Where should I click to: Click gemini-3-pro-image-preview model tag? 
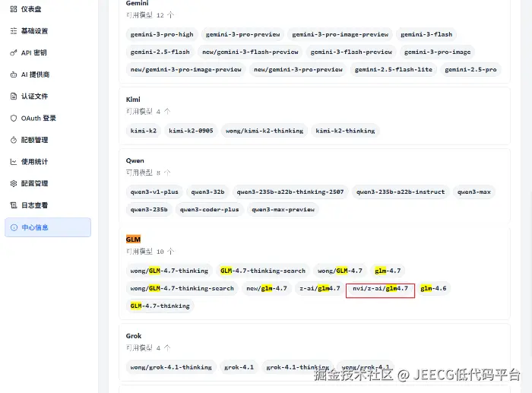340,34
